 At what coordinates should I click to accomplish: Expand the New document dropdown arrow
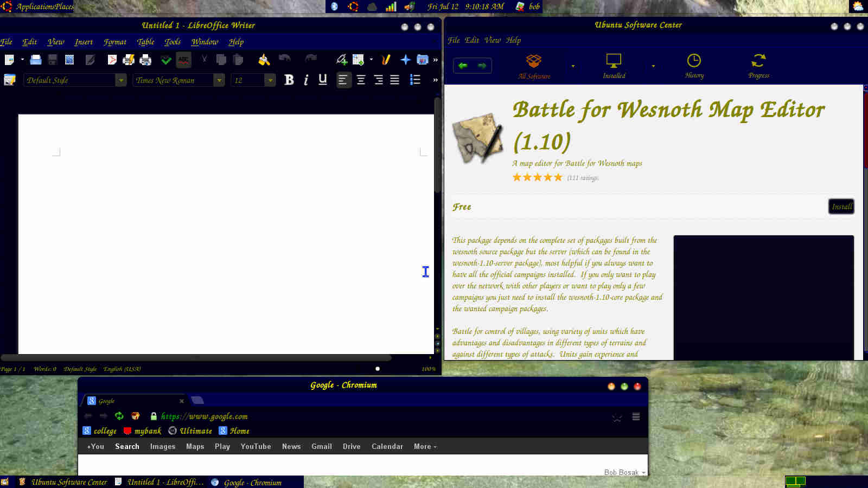22,60
